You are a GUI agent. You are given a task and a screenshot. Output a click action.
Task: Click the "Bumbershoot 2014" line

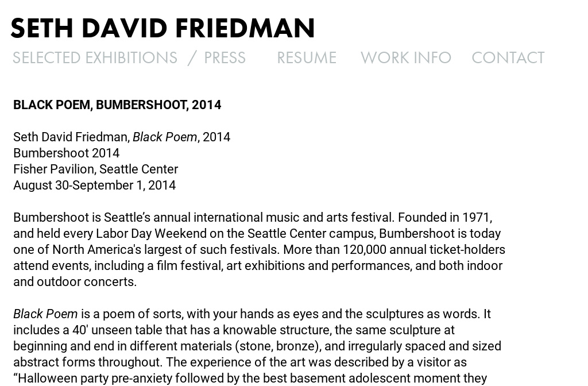click(x=67, y=153)
